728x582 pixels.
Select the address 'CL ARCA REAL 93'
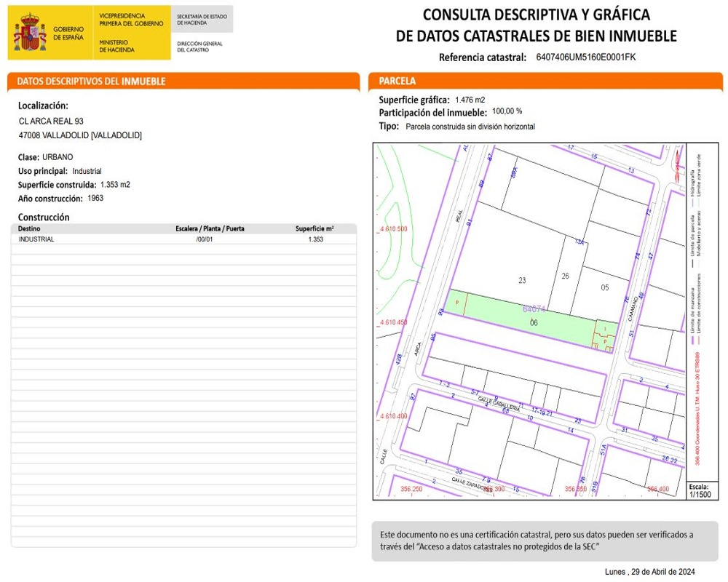tap(51, 121)
